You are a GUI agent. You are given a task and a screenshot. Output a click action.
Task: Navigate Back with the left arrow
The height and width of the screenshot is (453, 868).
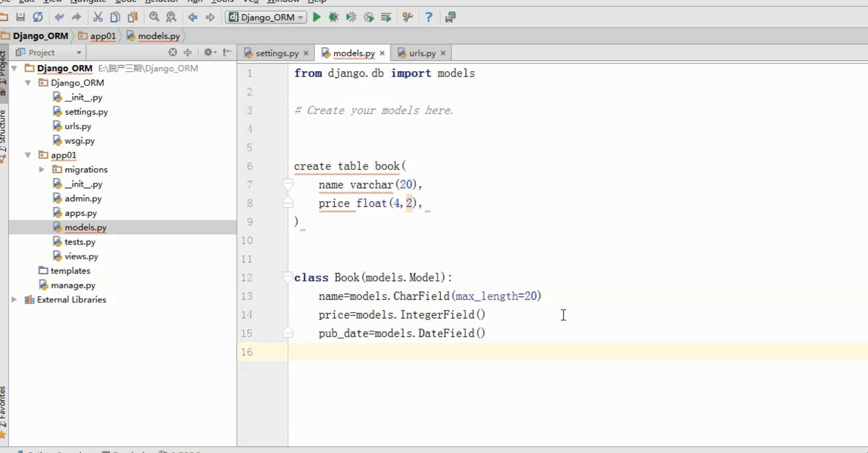[x=193, y=17]
